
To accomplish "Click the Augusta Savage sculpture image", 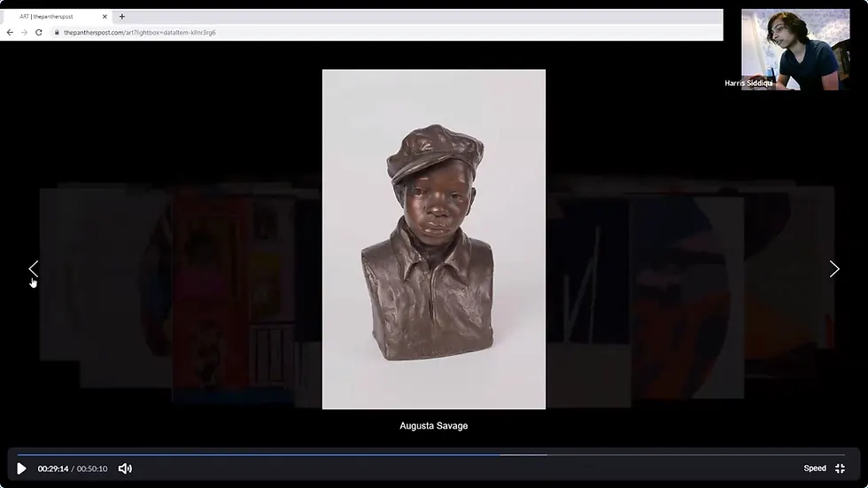I will tap(434, 239).
